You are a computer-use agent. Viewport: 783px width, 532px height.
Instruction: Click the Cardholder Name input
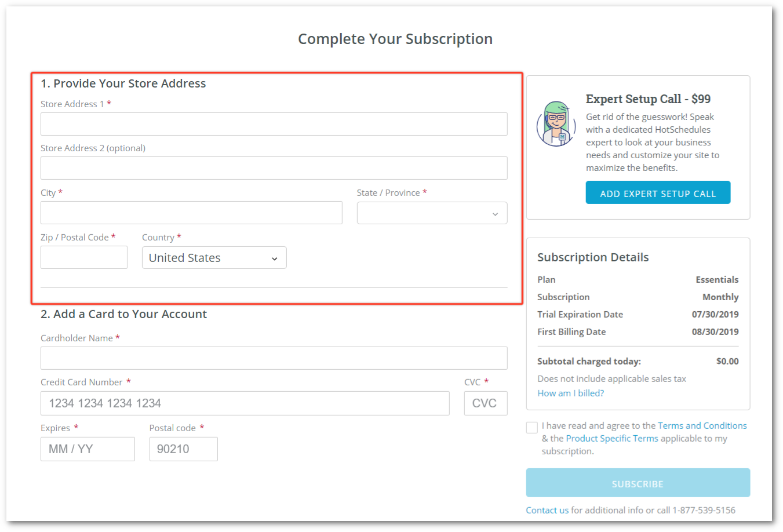[x=274, y=358]
